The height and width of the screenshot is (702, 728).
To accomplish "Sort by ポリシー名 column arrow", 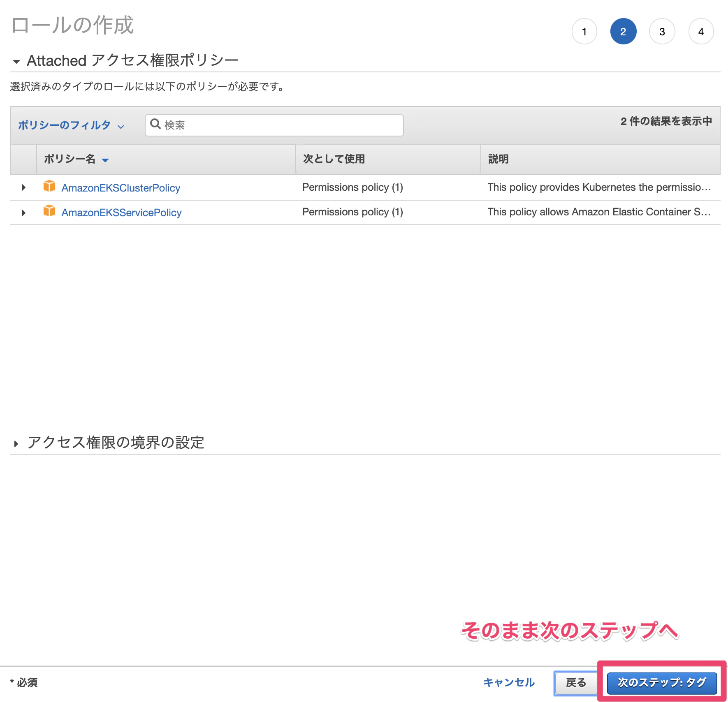I will [105, 160].
